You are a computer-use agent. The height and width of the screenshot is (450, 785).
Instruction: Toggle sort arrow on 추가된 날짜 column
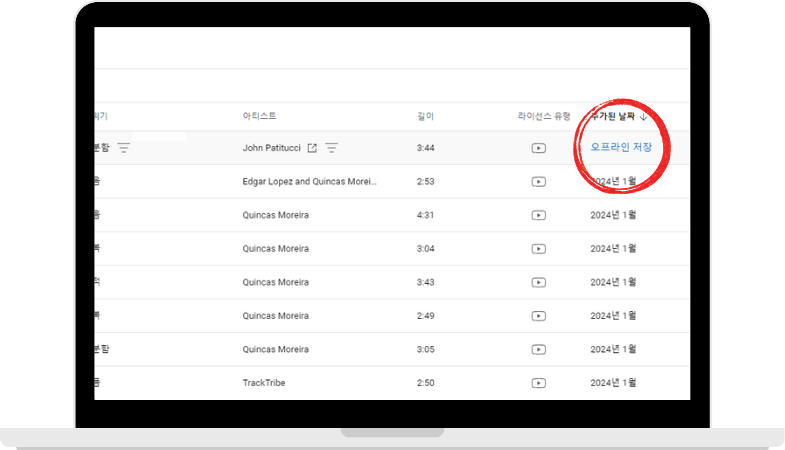tap(643, 116)
